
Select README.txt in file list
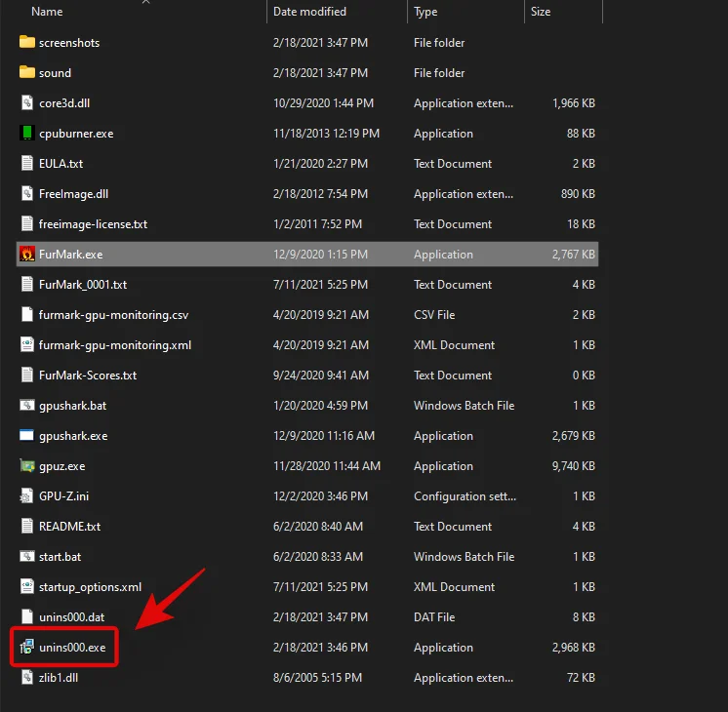click(x=69, y=527)
